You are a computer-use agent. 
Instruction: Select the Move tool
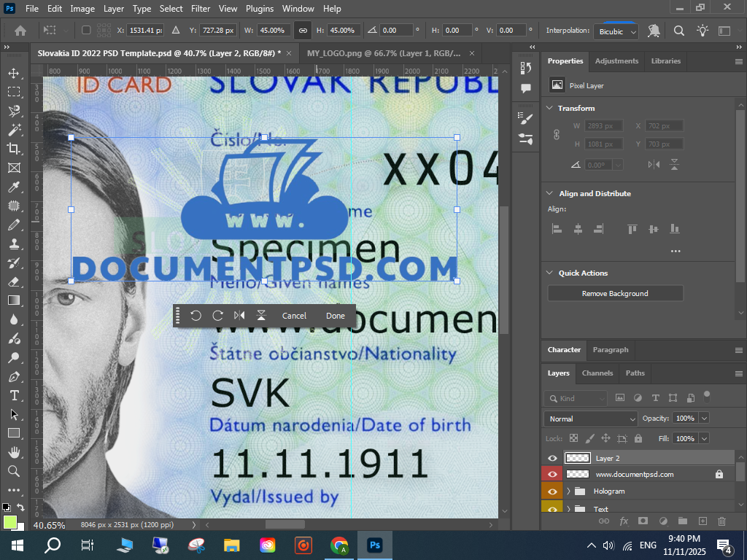(13, 73)
